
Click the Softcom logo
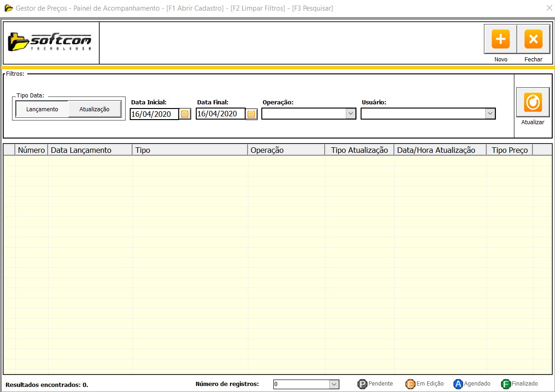tap(50, 42)
